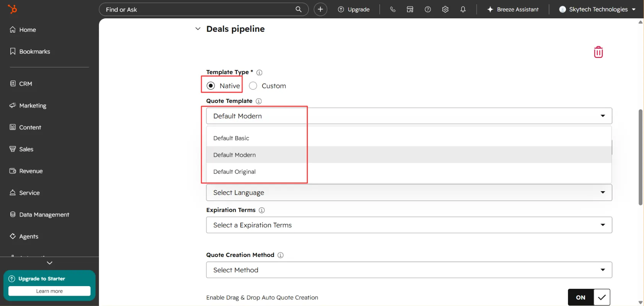Click the Content sidebar icon
The image size is (644, 306).
[13, 127]
